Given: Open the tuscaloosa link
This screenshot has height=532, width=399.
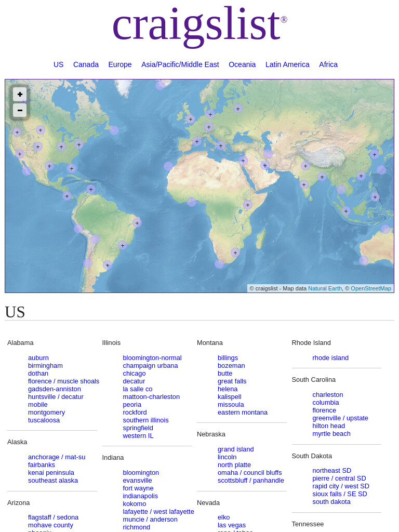Looking at the screenshot, I should coord(44,420).
